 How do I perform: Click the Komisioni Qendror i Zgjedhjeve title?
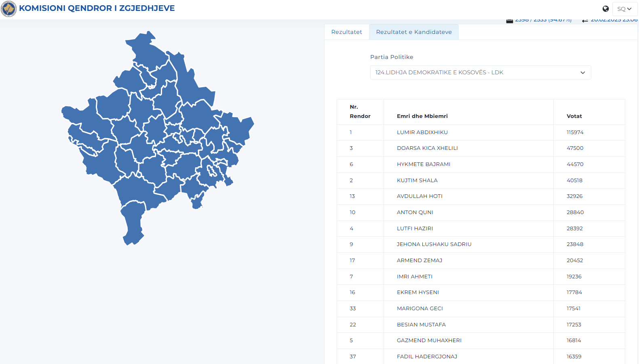[x=97, y=8]
